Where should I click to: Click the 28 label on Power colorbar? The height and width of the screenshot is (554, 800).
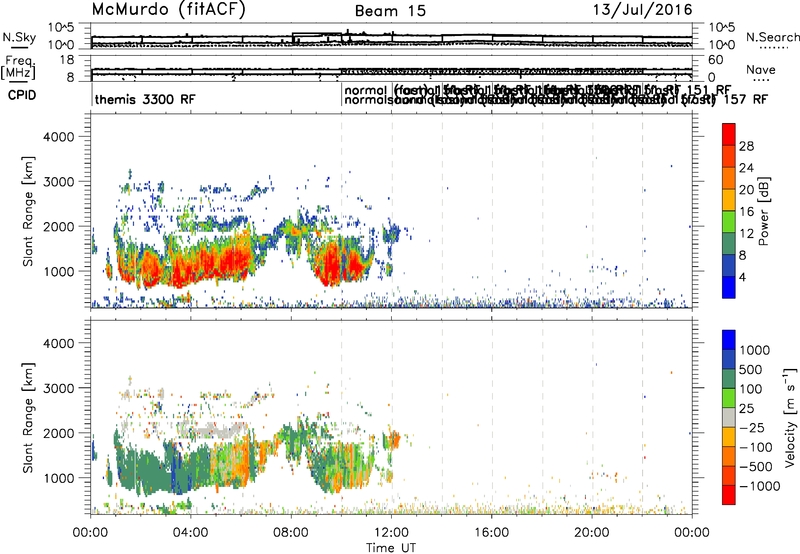tap(746, 146)
